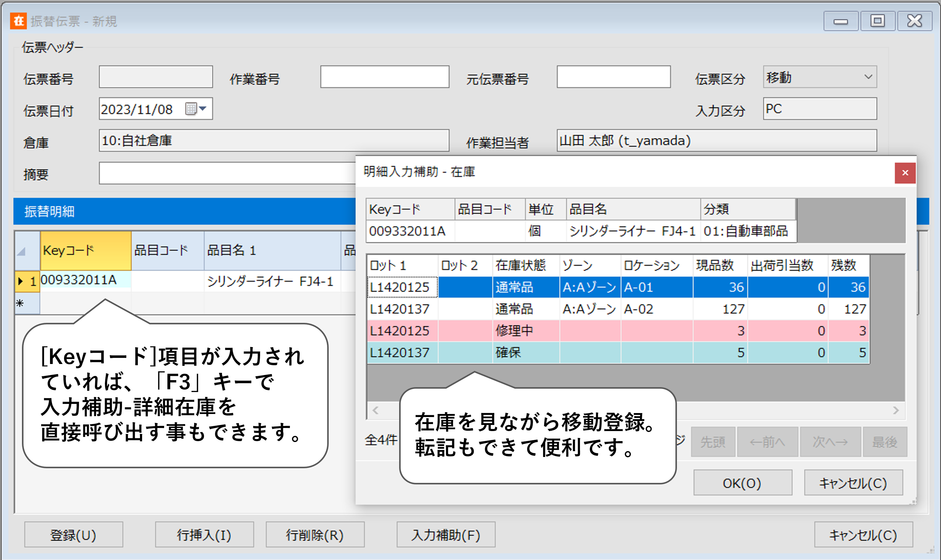Click the 作業番号 input field

point(385,77)
